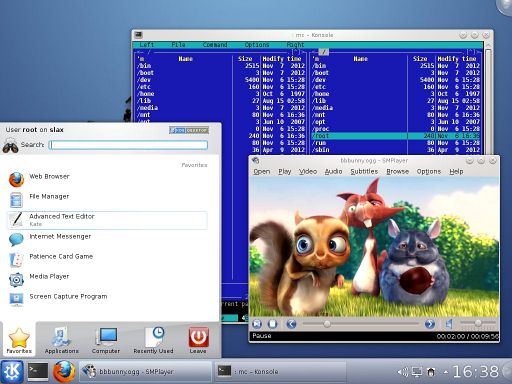512x384 pixels.
Task: Open the KDE application launcher button
Action: (x=12, y=371)
